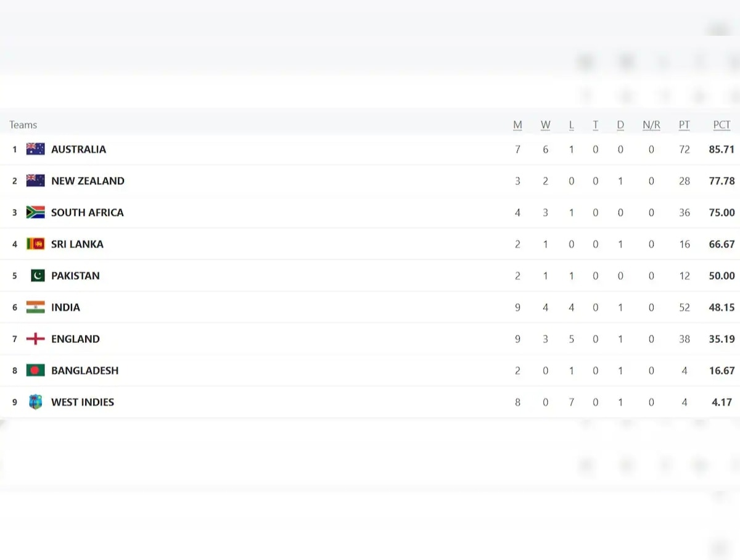The width and height of the screenshot is (740, 560).
Task: Click the New Zealand flag icon
Action: [36, 181]
